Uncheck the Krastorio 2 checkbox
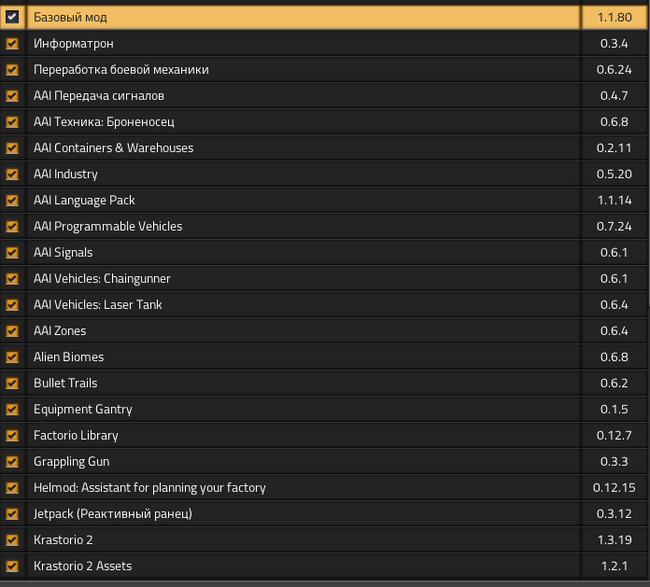650x587 pixels. (x=12, y=540)
